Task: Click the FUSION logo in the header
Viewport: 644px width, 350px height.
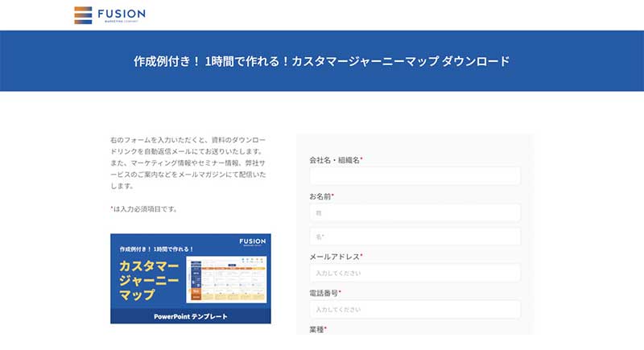Action: pyautogui.click(x=109, y=15)
